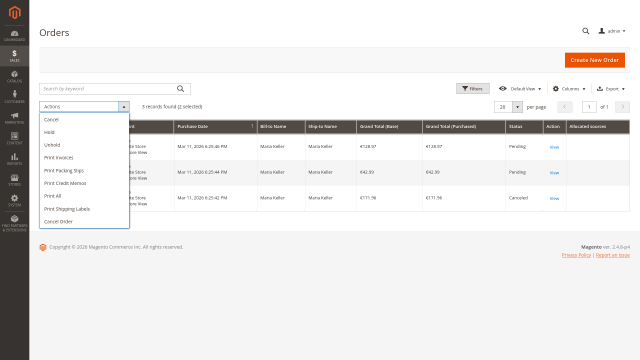Viewport: 640px width, 360px height.
Task: Choose Hold from Actions menu
Action: [x=84, y=132]
